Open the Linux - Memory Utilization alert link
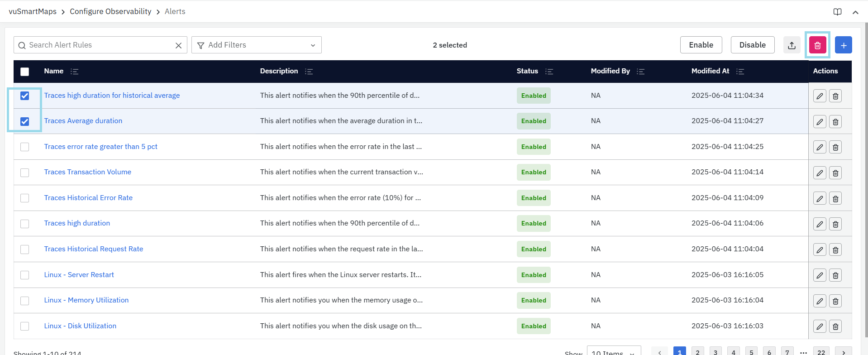Screen dimensions: 868x355 86,300
